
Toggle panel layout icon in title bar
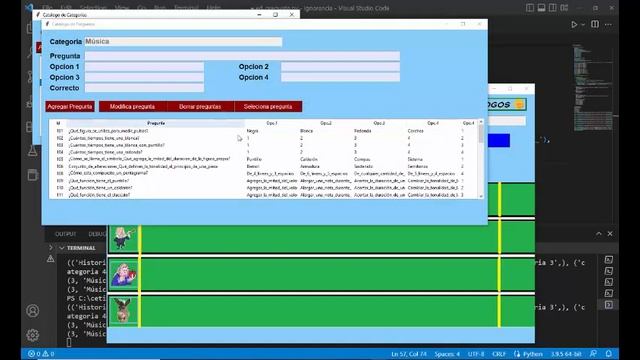click(x=541, y=8)
